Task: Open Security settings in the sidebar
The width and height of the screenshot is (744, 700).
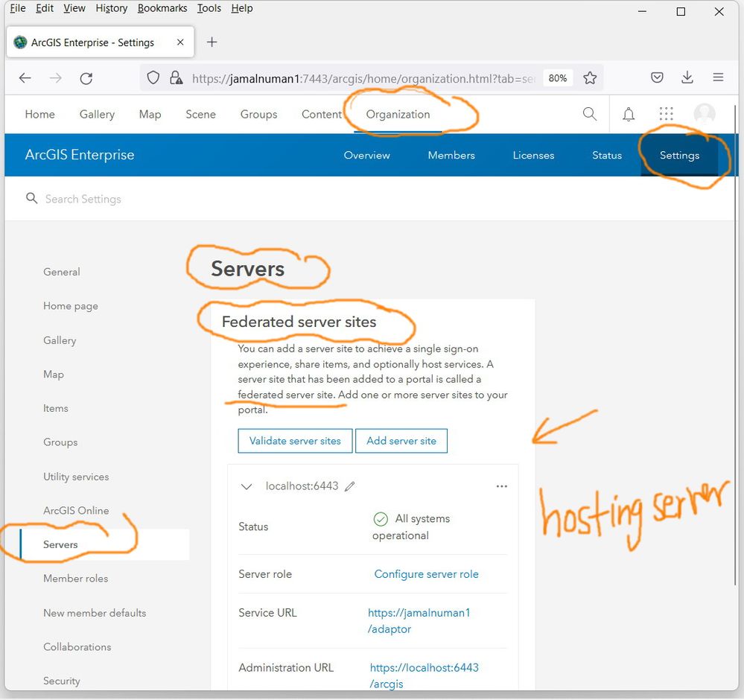Action: point(61,681)
